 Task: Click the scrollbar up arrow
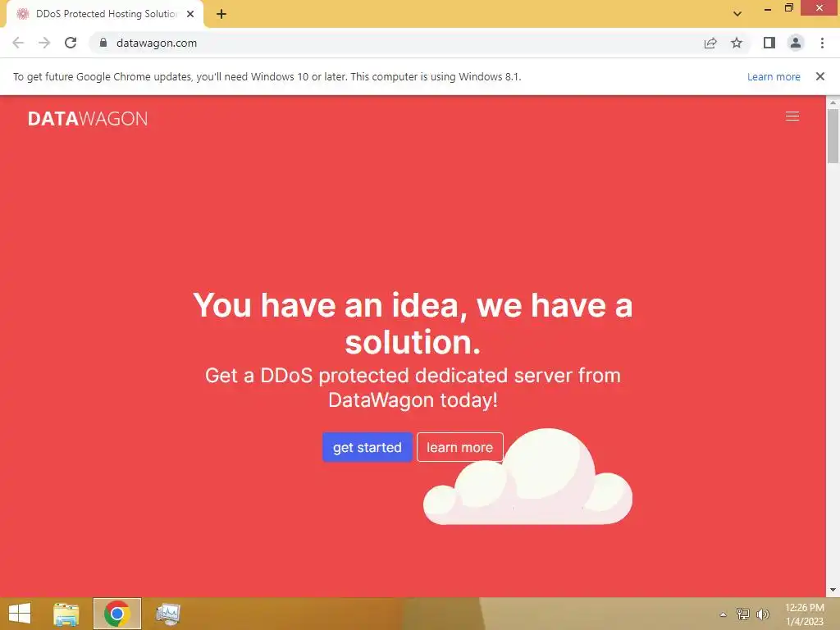click(833, 102)
